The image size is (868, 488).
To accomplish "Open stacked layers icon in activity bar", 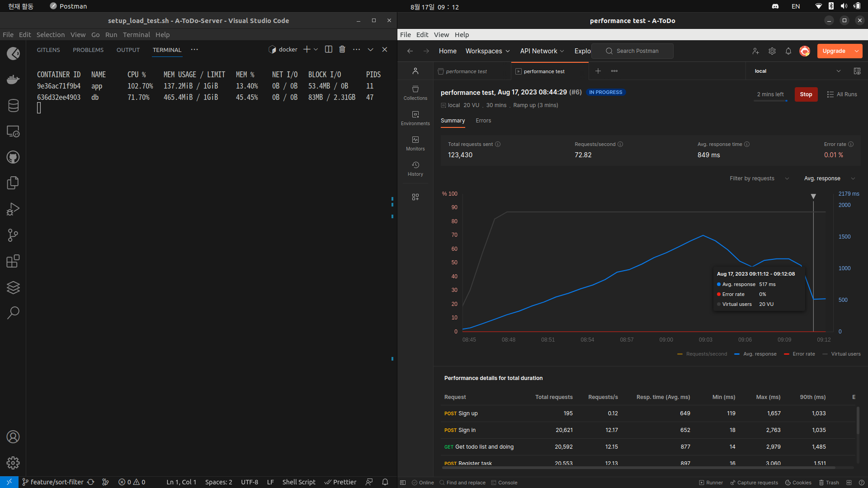I will [x=13, y=287].
